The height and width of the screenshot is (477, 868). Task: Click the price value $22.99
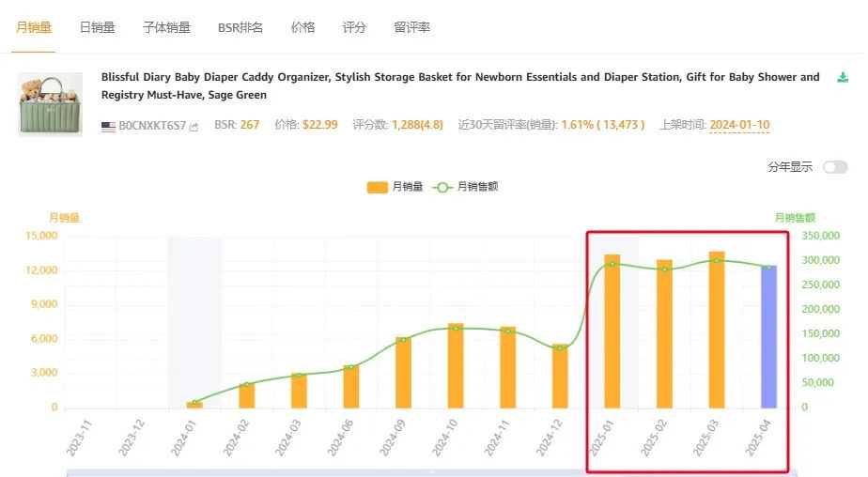coord(320,125)
